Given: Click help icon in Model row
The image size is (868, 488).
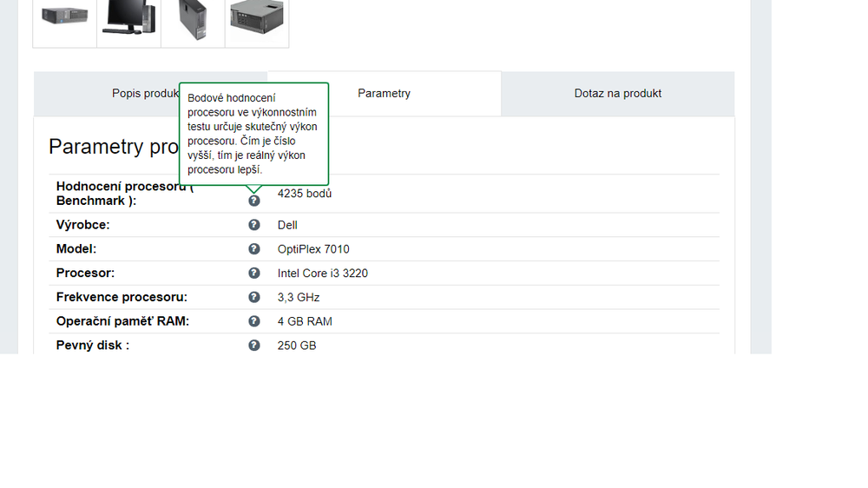Looking at the screenshot, I should (254, 248).
